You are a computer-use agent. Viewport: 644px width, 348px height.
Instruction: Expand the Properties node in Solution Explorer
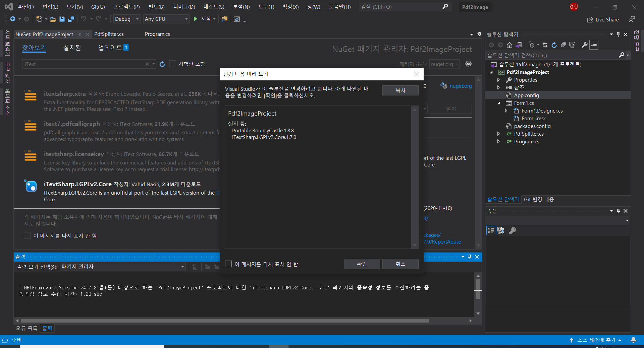(x=498, y=80)
